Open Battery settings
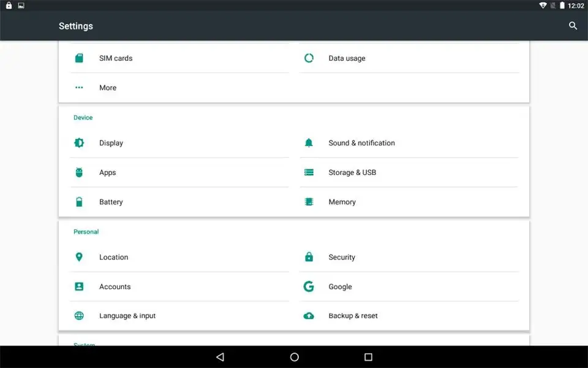588x368 pixels. [179, 202]
